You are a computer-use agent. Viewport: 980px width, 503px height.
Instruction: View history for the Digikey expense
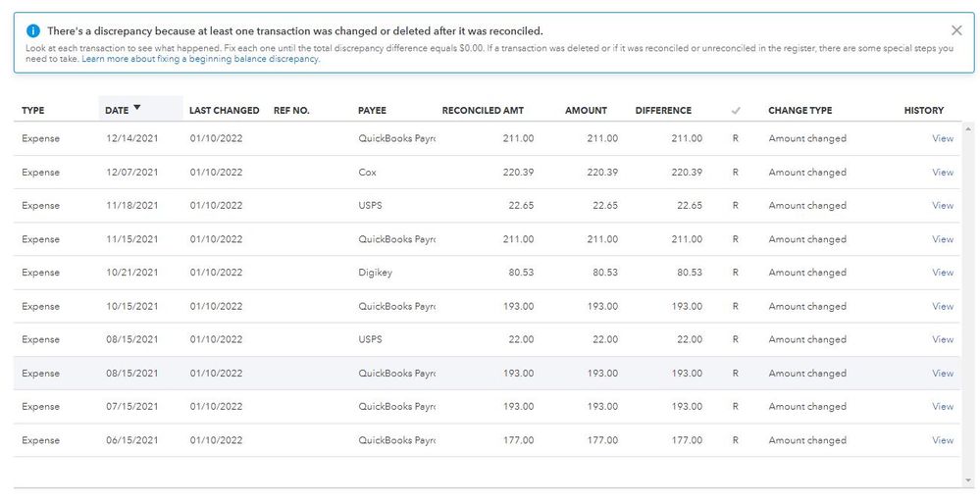[942, 273]
